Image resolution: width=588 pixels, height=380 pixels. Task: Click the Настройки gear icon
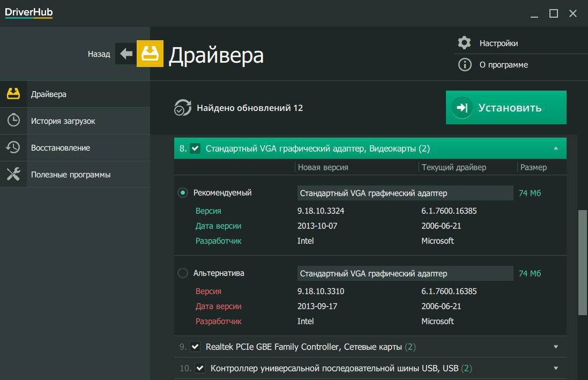(x=464, y=43)
